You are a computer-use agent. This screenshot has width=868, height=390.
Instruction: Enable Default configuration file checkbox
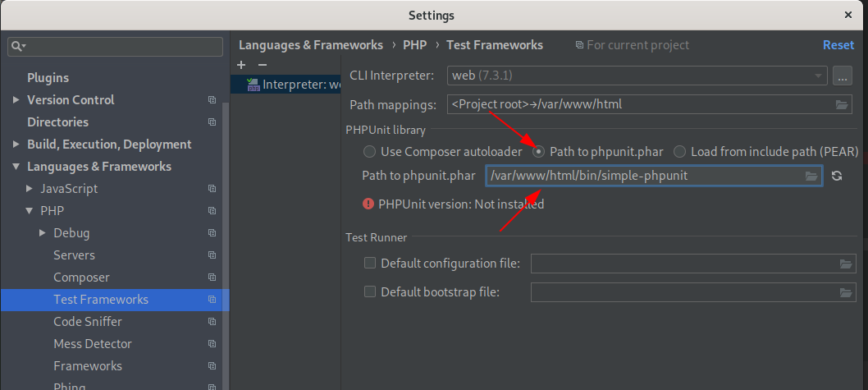point(370,263)
